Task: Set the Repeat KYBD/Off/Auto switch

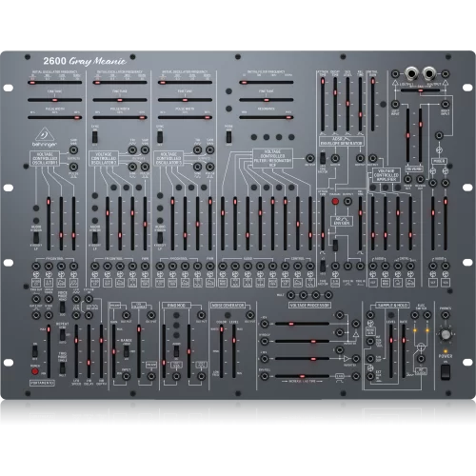Action: click(63, 335)
